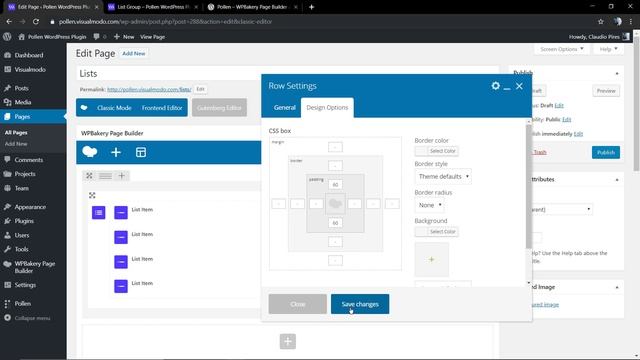Viewport: 640px width, 360px height.
Task: Open Users menu in sidebar
Action: [x=22, y=235]
